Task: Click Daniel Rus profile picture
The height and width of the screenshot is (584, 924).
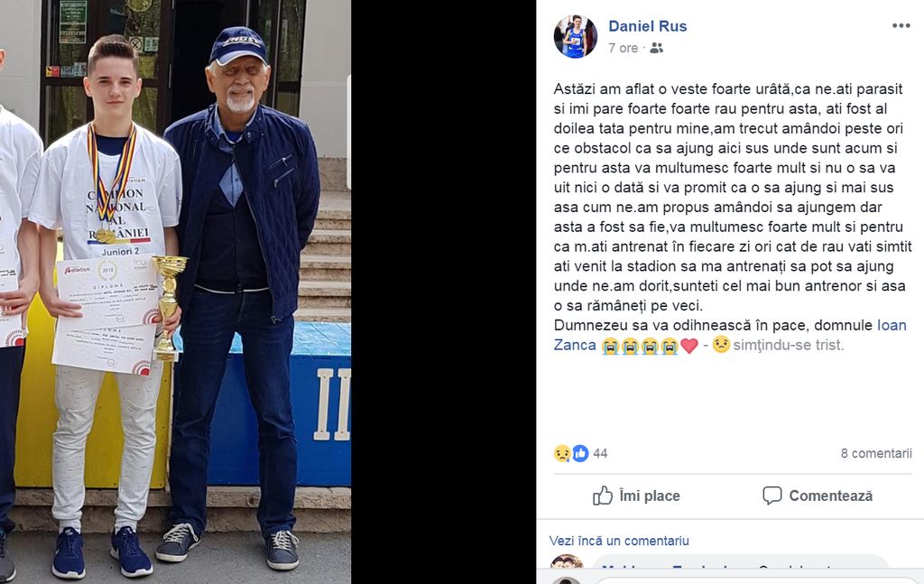Action: 575,36
